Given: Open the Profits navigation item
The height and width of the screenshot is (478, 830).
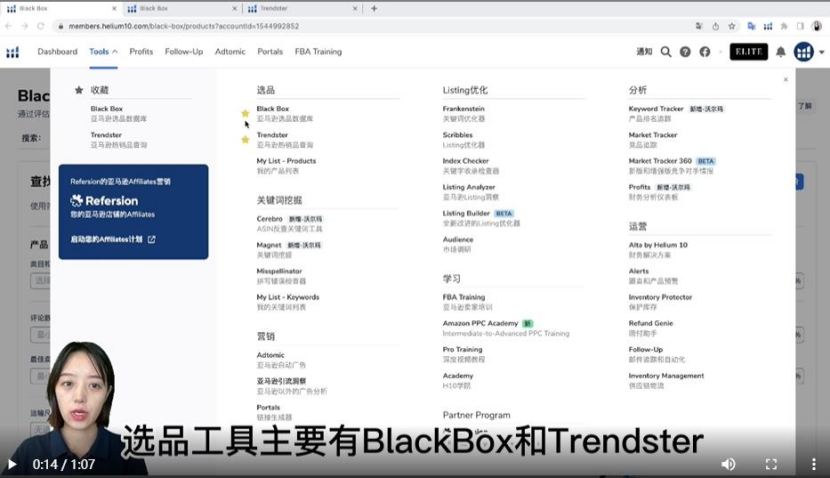Looking at the screenshot, I should coord(141,51).
